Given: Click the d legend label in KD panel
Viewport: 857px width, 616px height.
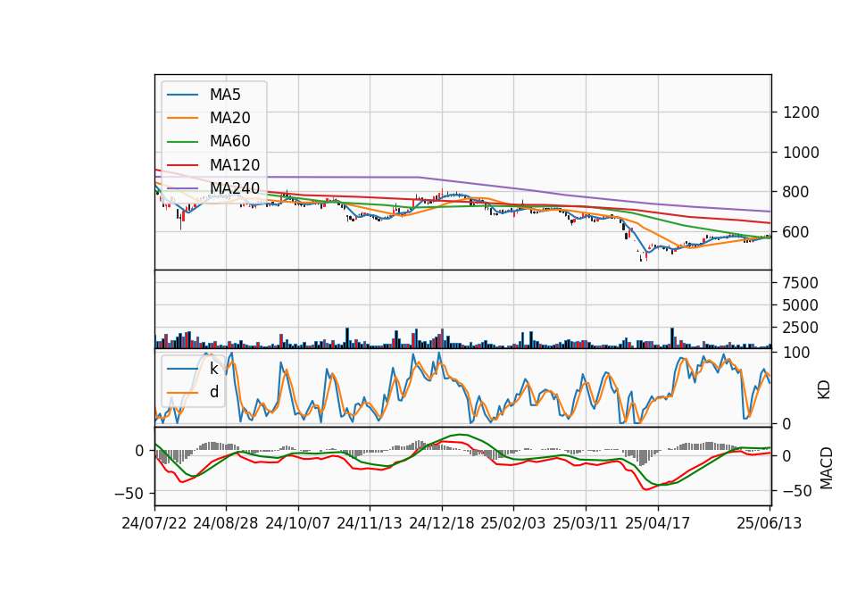Looking at the screenshot, I should click(214, 393).
